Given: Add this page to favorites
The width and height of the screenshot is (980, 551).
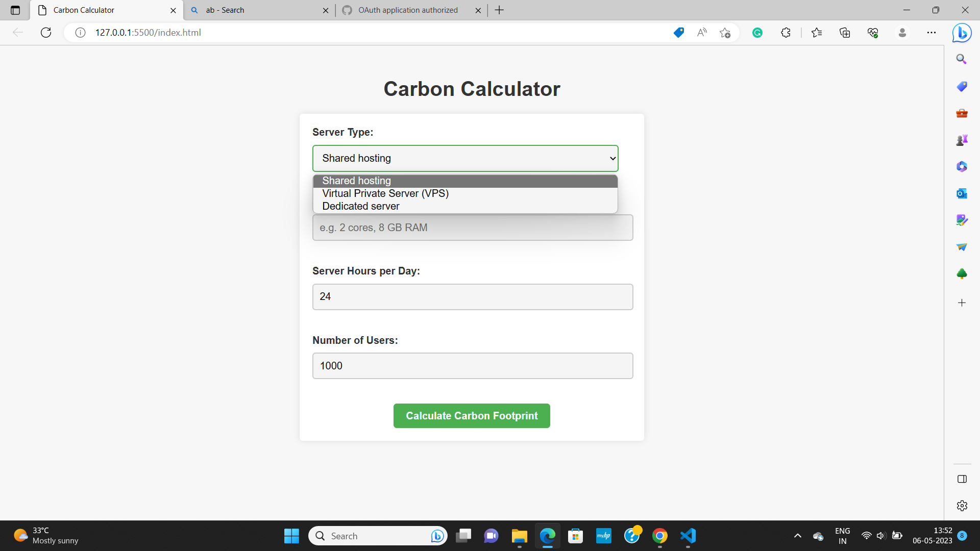Looking at the screenshot, I should point(725,32).
